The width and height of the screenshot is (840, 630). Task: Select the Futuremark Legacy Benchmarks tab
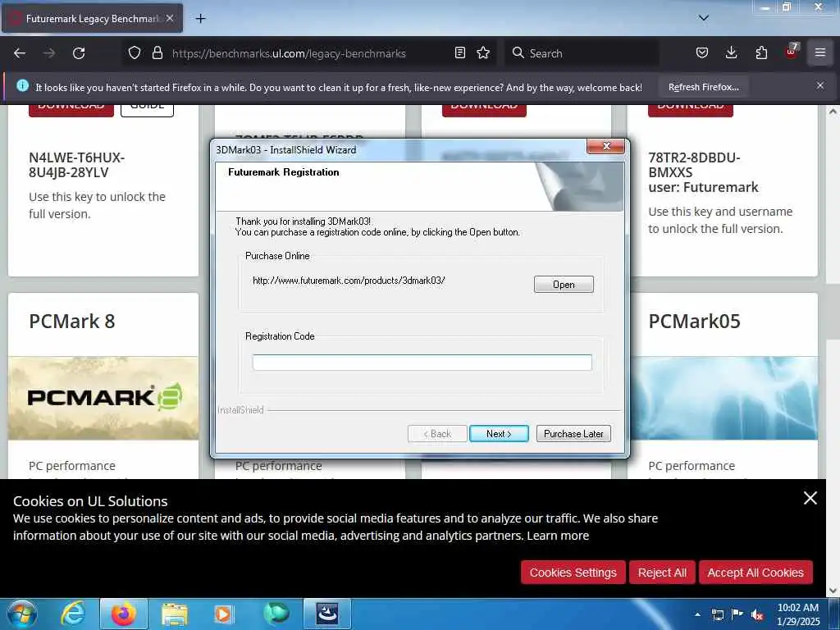tap(92, 18)
